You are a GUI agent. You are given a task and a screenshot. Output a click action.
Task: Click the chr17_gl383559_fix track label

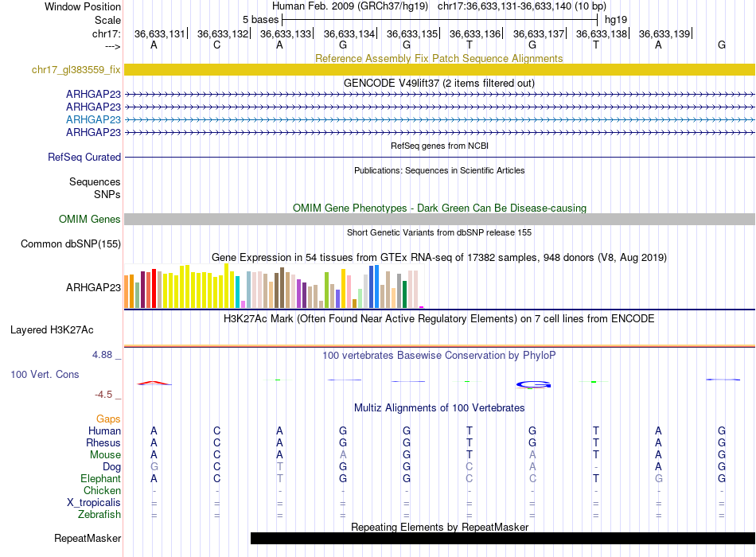click(76, 69)
